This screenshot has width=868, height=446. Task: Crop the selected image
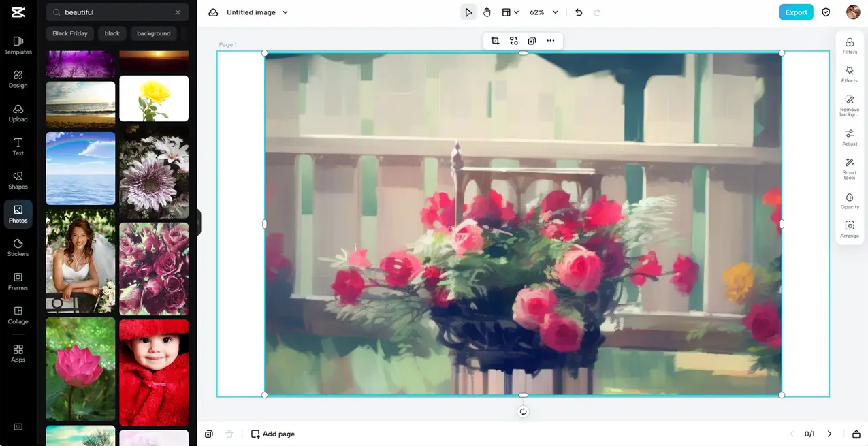(x=495, y=41)
